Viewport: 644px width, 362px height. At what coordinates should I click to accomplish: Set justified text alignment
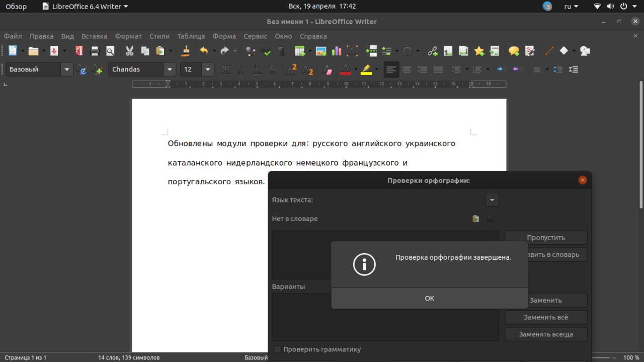point(438,69)
